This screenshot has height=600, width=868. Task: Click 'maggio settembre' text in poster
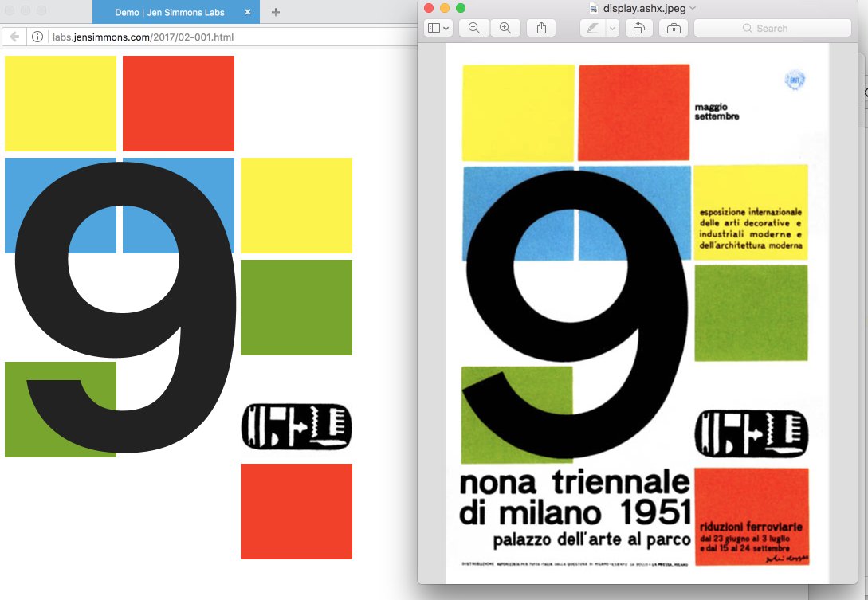(x=717, y=112)
